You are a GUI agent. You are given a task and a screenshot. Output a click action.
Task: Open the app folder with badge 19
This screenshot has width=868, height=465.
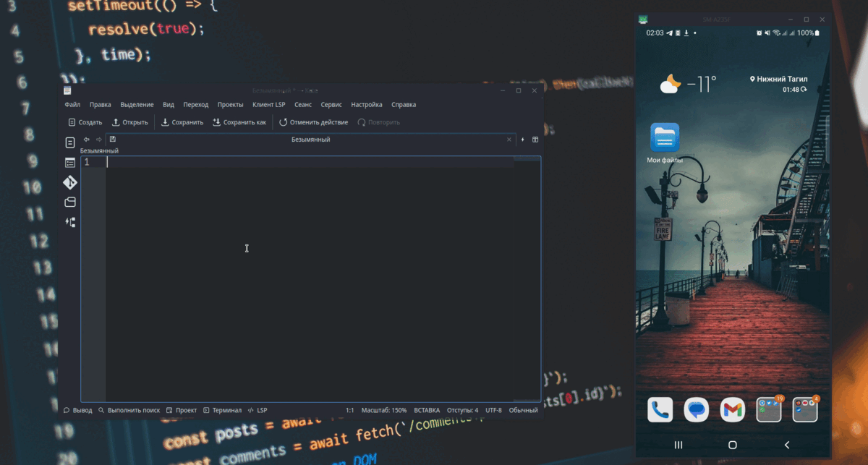769,410
